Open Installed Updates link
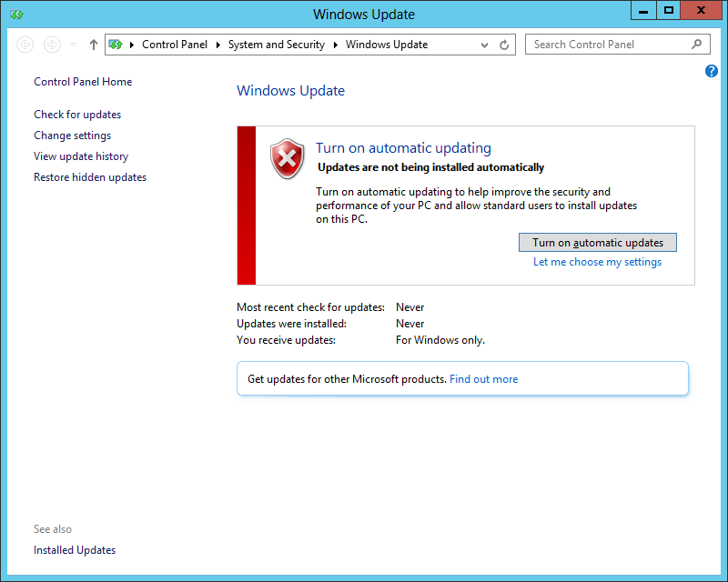The image size is (728, 582). click(75, 550)
